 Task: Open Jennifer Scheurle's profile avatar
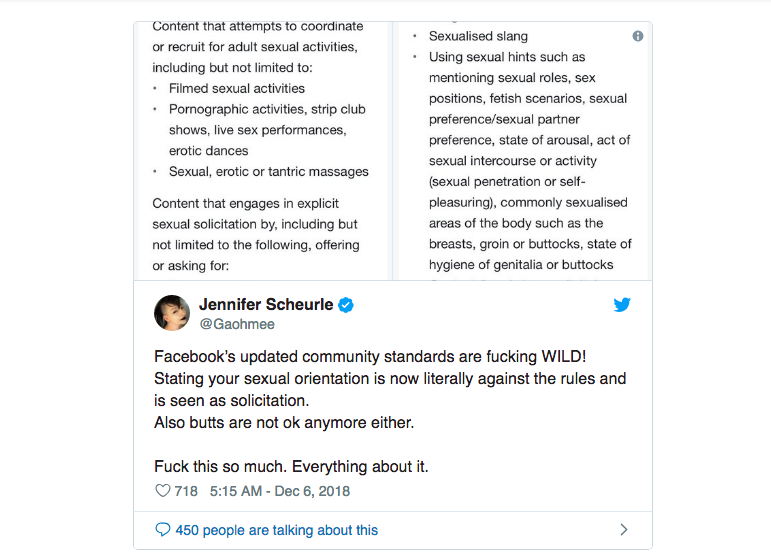click(x=172, y=313)
